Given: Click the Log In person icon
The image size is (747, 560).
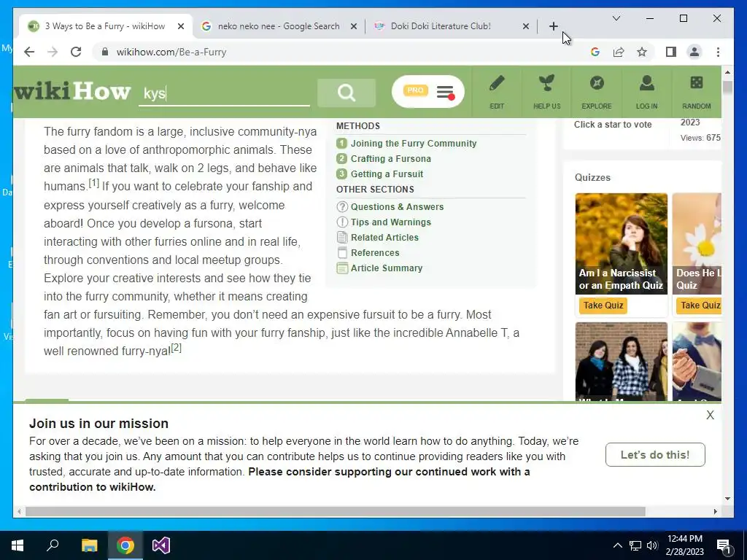Looking at the screenshot, I should 646,83.
